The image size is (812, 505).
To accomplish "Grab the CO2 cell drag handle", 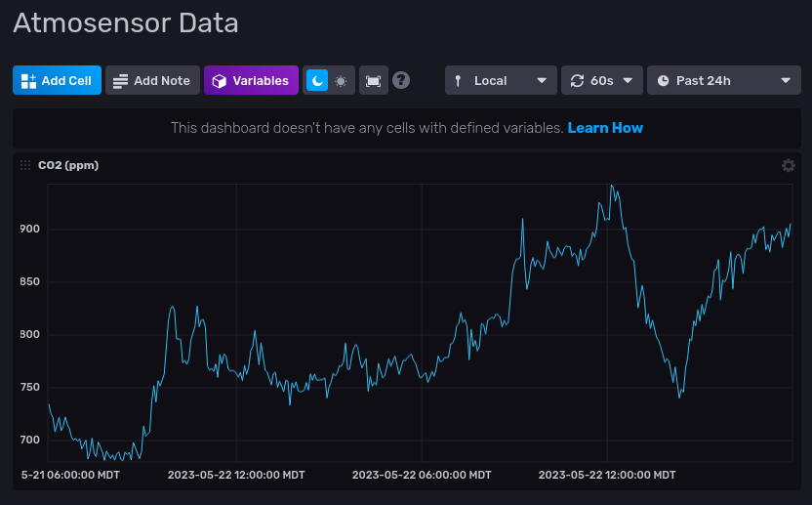I will (x=25, y=166).
